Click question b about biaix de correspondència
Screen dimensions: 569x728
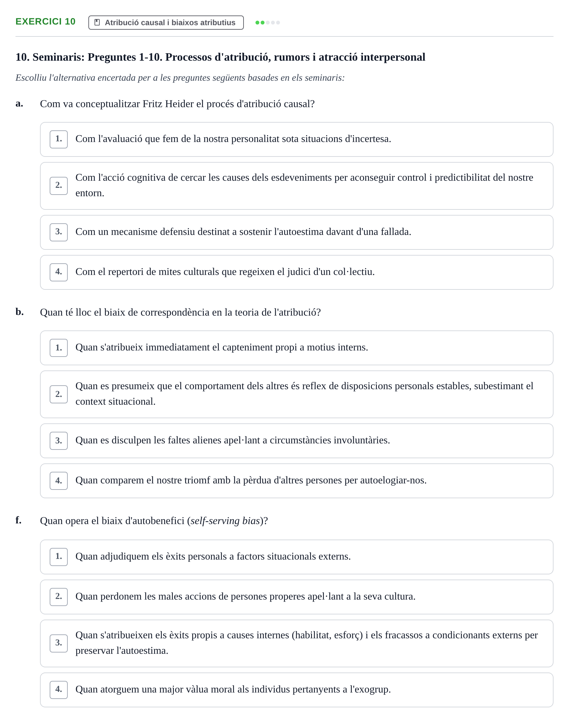pyautogui.click(x=180, y=312)
